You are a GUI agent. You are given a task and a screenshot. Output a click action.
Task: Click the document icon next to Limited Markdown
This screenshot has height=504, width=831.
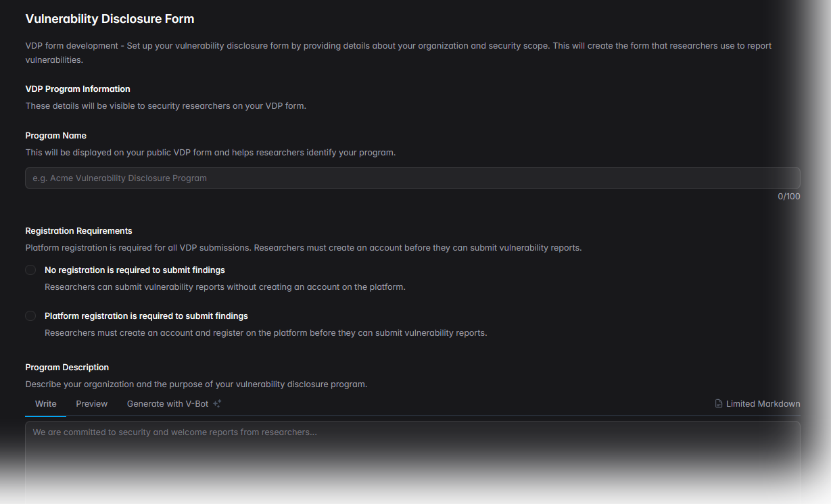(x=719, y=404)
